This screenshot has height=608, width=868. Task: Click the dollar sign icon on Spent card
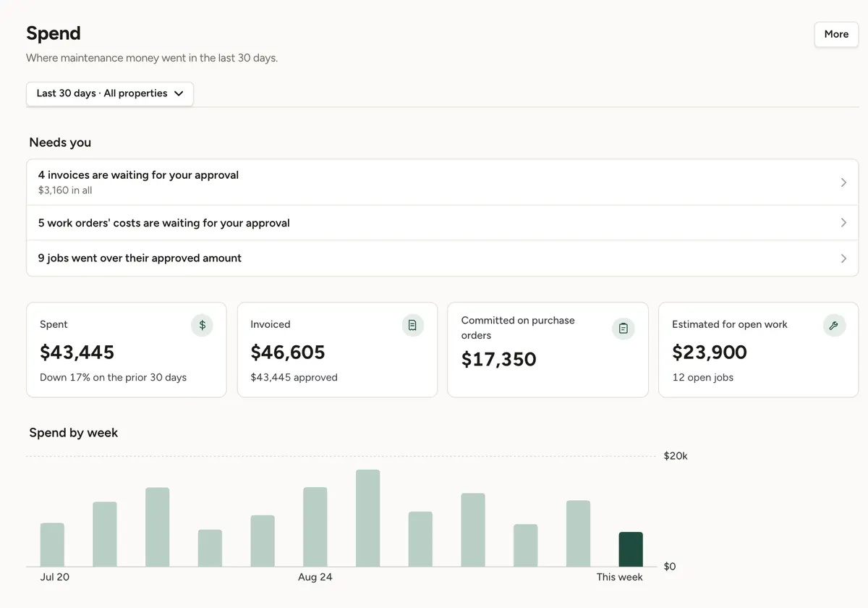click(x=202, y=325)
